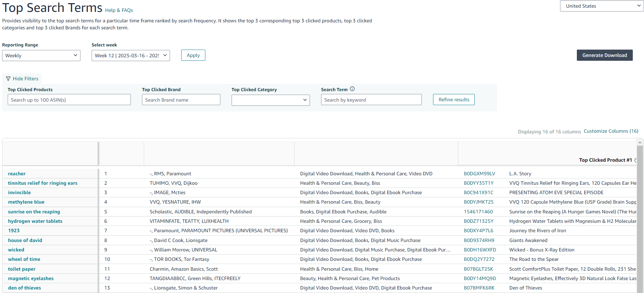This screenshot has width=644, height=293.
Task: Open the den of thieves search term
Action: click(x=24, y=288)
